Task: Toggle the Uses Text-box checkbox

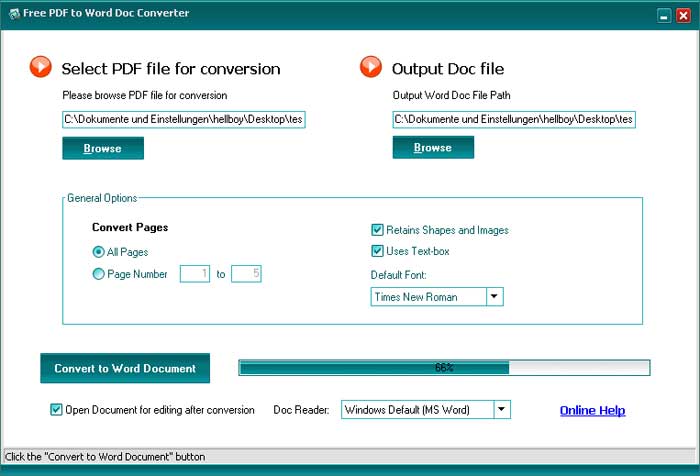Action: pos(377,251)
